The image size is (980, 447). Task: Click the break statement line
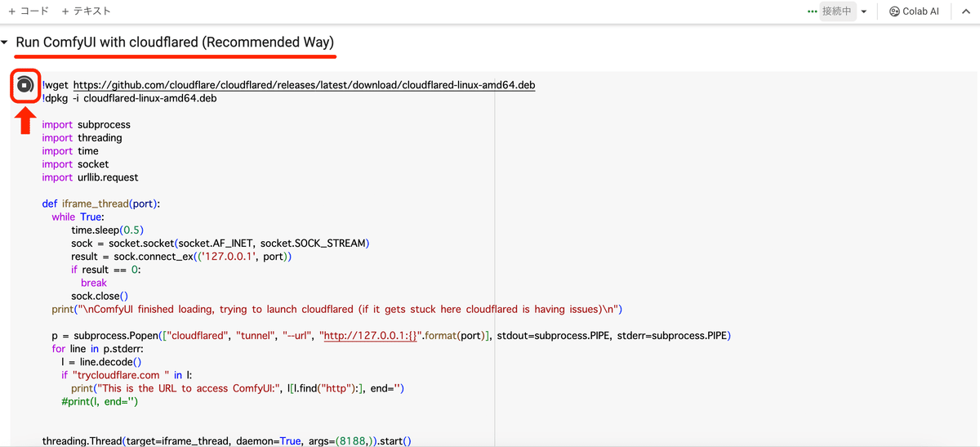click(x=94, y=283)
